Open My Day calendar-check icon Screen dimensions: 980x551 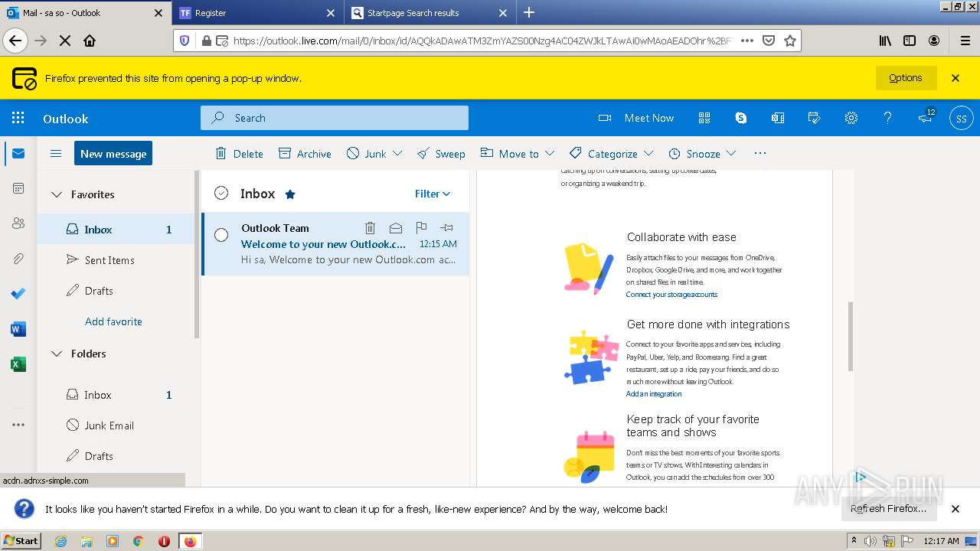[815, 118]
